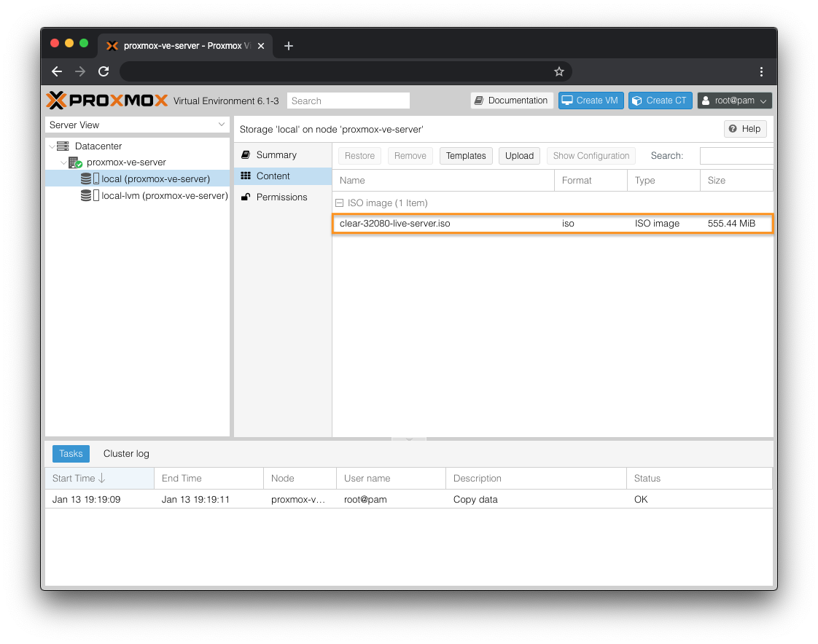This screenshot has height=644, width=818.
Task: Click the green macOS fullscreen button
Action: pos(84,43)
